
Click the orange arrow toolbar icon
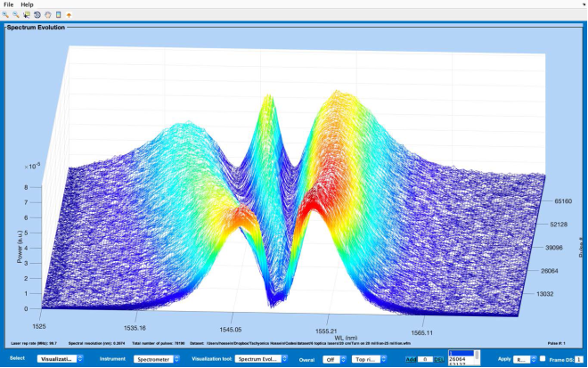click(x=69, y=15)
